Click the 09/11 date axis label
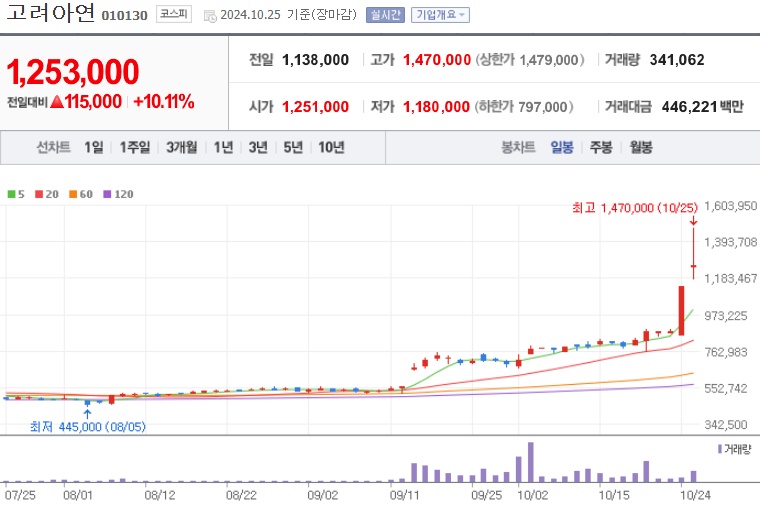 pos(404,495)
